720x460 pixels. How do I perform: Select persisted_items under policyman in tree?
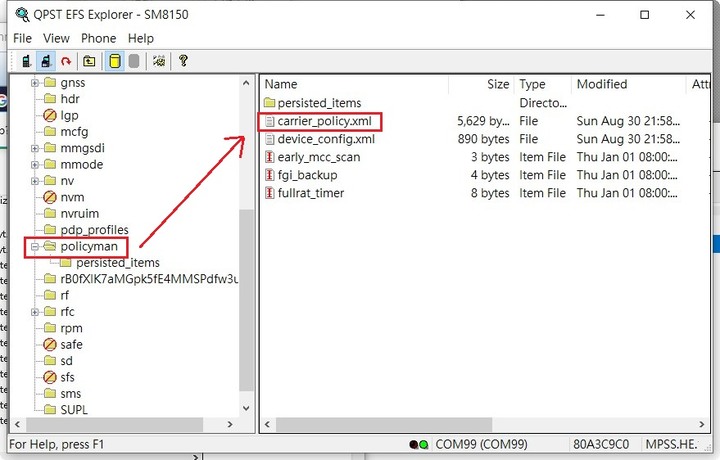[x=118, y=263]
